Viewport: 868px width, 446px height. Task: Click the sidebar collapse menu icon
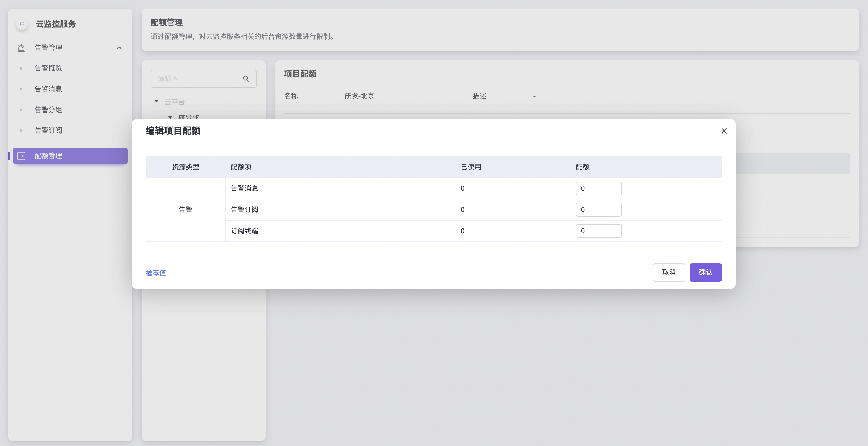point(22,24)
